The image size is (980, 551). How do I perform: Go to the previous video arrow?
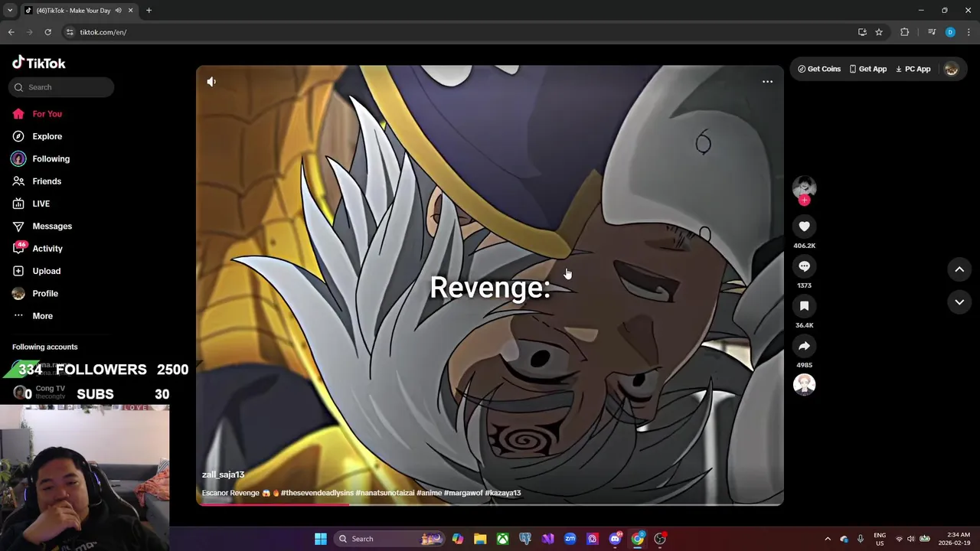[959, 269]
